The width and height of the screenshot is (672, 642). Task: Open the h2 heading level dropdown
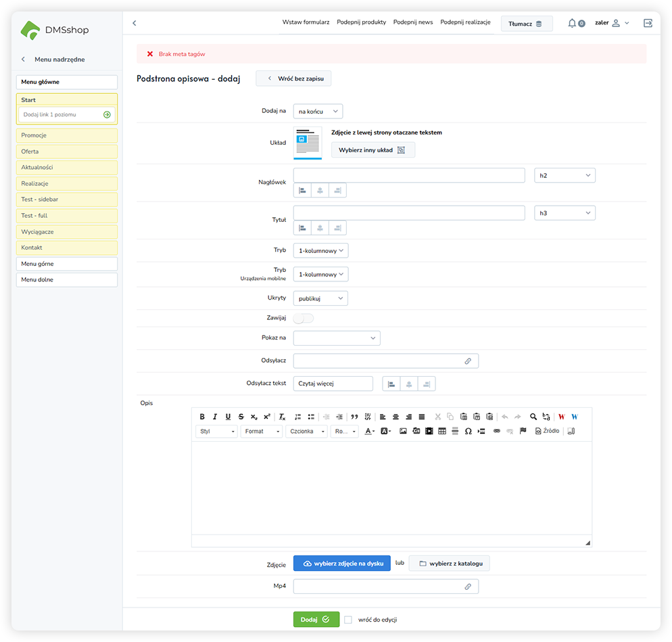565,176
